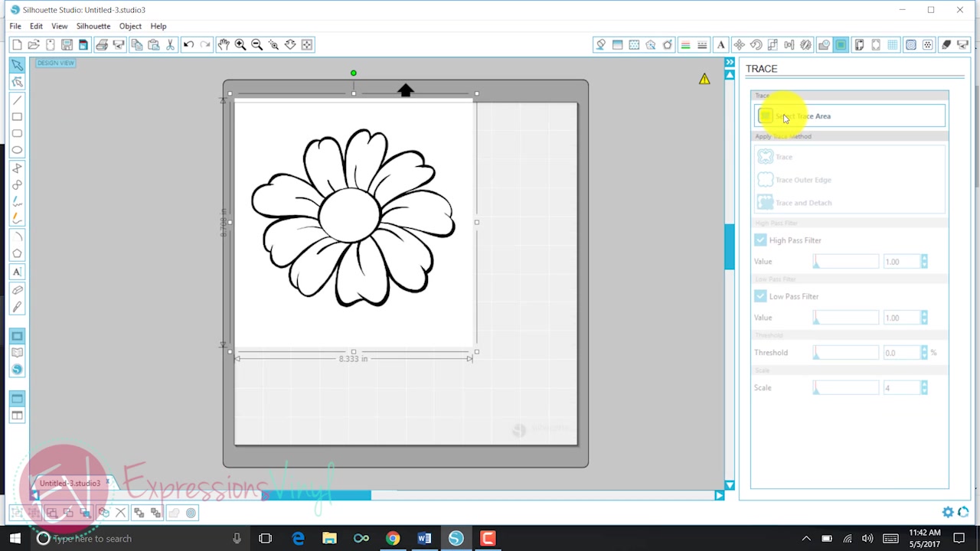Open a file with the folder icon

click(x=34, y=45)
